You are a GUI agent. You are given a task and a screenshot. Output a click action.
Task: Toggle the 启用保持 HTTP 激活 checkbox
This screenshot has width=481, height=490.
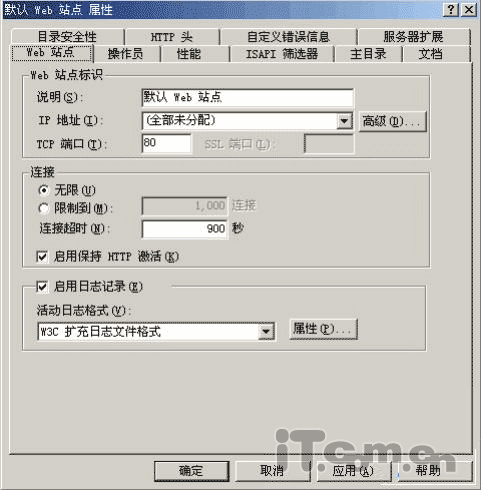click(42, 257)
